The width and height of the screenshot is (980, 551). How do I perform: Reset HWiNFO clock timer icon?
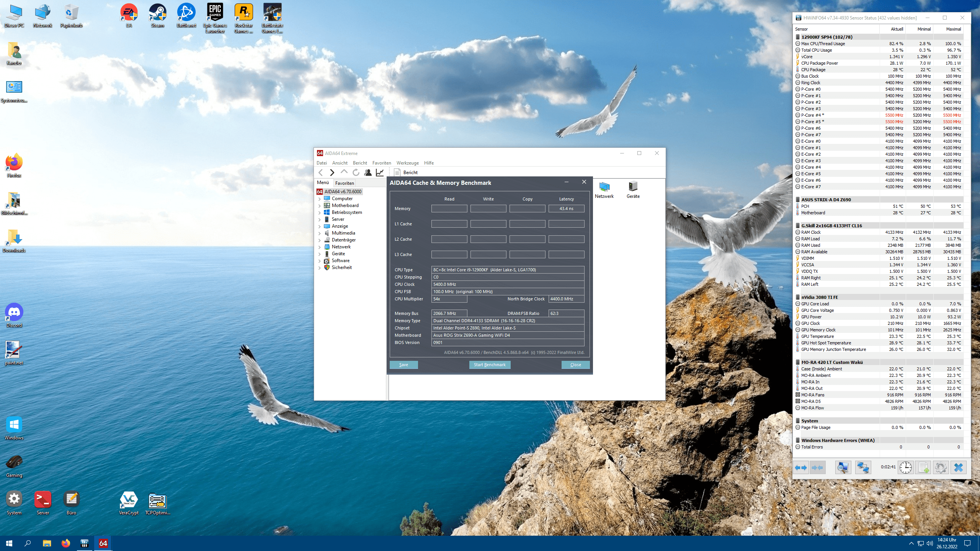pyautogui.click(x=905, y=468)
